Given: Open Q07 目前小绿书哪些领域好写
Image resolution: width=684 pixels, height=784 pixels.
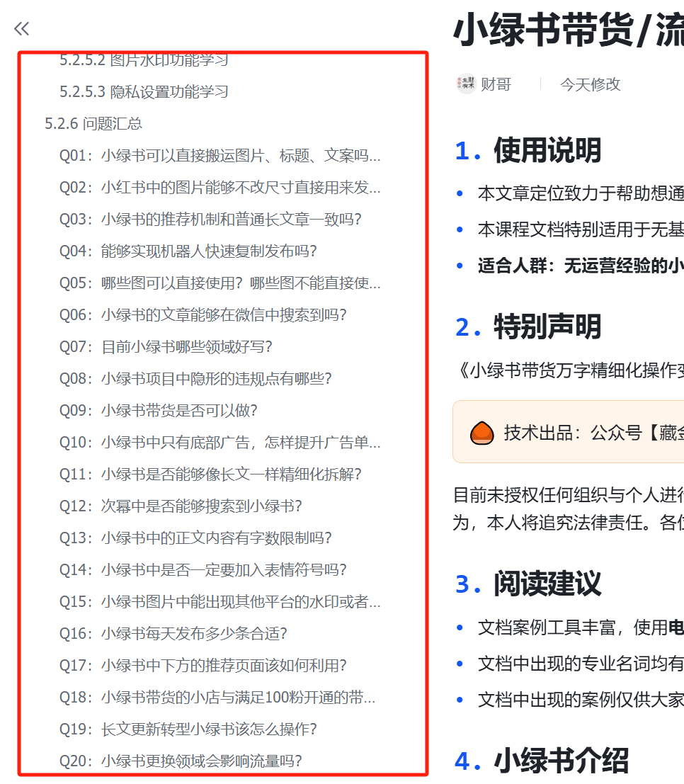Looking at the screenshot, I should coord(166,347).
